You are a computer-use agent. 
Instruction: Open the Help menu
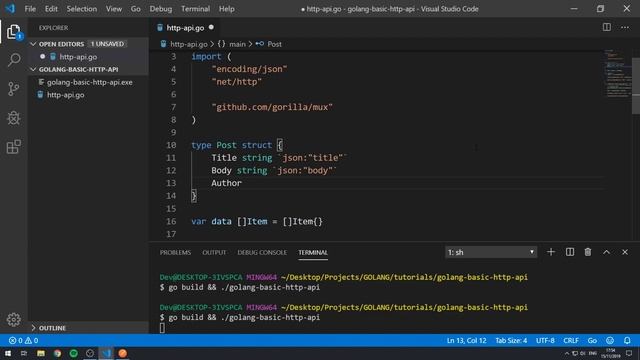pyautogui.click(x=227, y=9)
